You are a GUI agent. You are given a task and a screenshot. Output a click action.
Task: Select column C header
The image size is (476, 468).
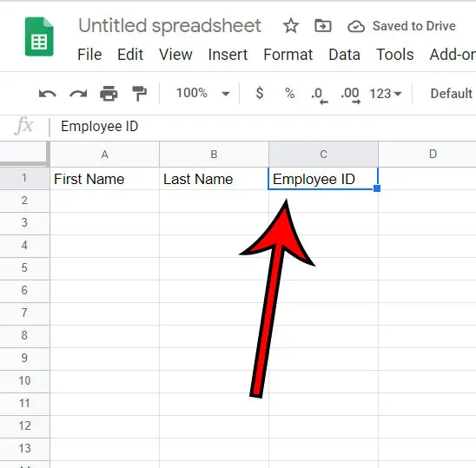323,155
